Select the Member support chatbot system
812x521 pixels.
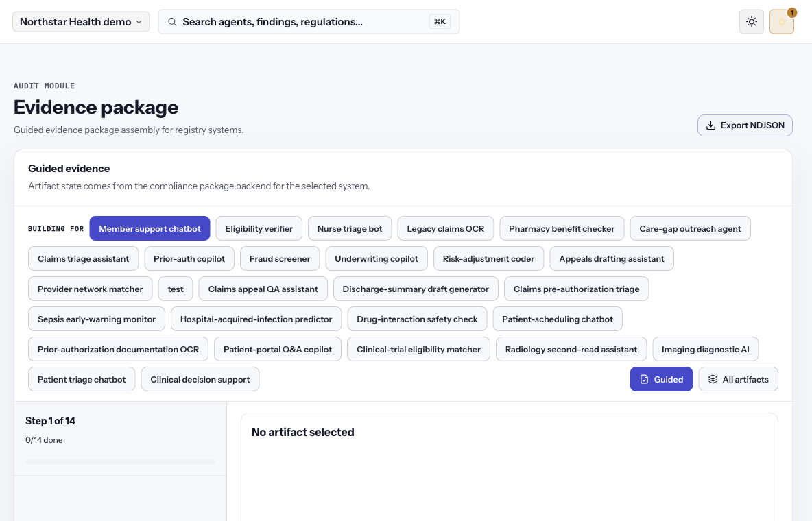150,228
